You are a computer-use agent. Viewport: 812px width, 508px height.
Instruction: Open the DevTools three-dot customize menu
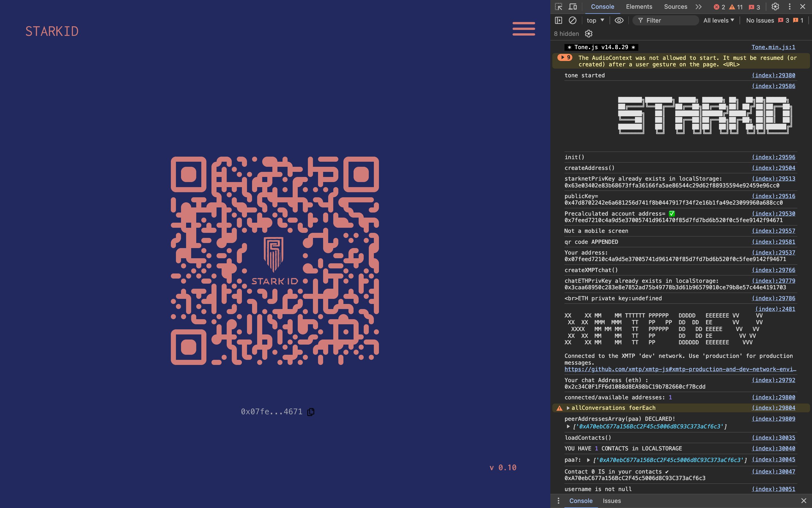click(x=789, y=7)
